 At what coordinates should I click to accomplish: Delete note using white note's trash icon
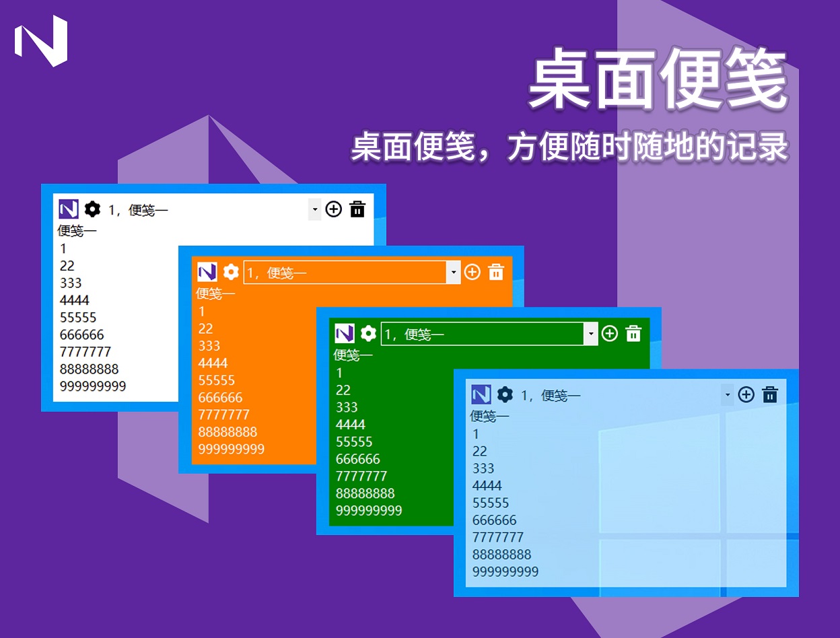[x=357, y=209]
